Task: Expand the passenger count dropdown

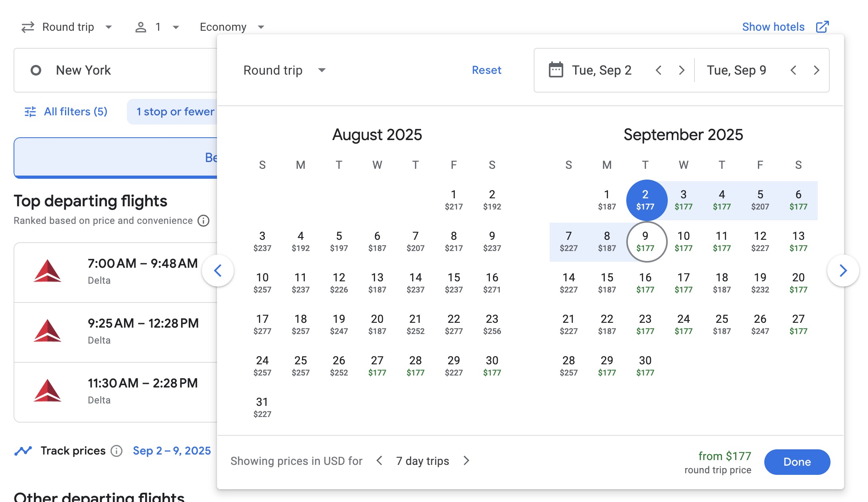Action: pos(158,26)
